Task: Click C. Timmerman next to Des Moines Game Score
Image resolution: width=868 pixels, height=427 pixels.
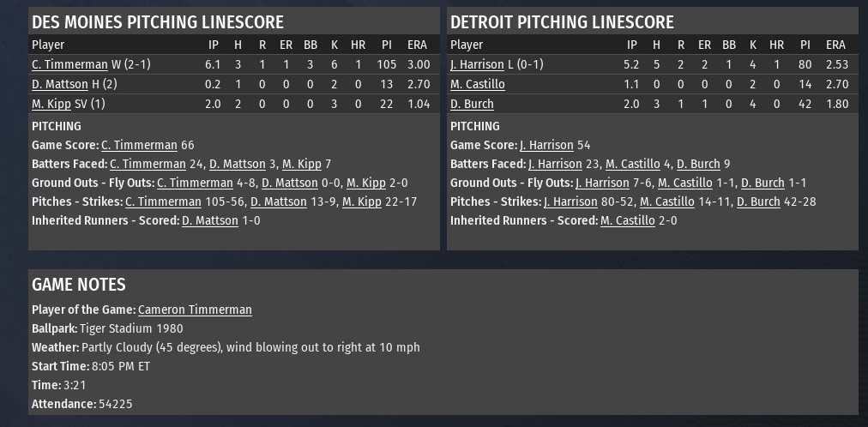Action: 139,145
